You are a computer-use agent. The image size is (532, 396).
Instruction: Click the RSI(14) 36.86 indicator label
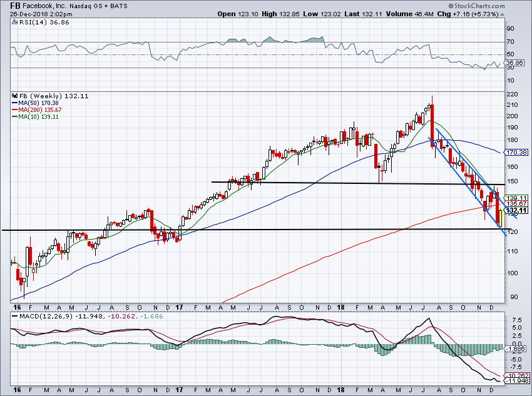pyautogui.click(x=44, y=23)
